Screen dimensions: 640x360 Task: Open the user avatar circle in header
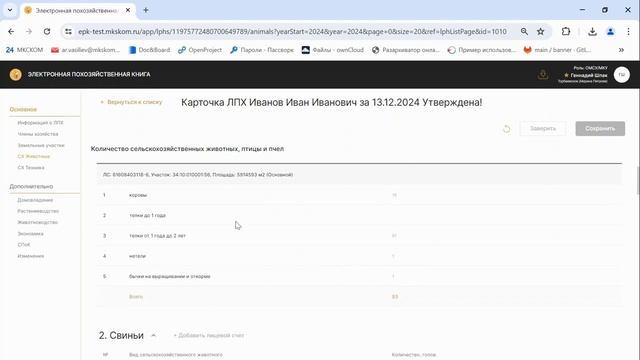coord(622,75)
